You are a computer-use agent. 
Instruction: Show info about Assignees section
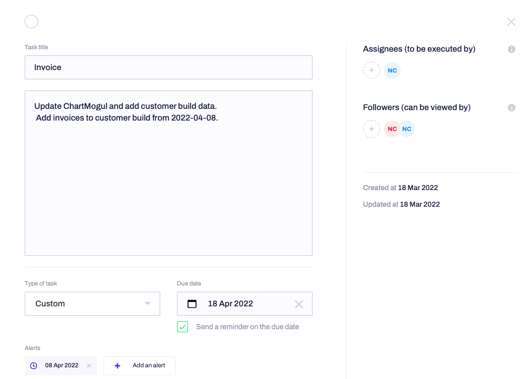pos(511,49)
